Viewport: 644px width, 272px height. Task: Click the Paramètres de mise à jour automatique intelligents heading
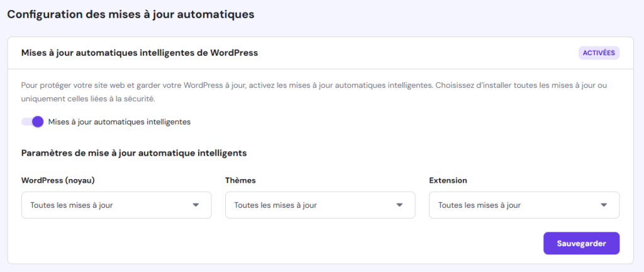[x=134, y=153]
